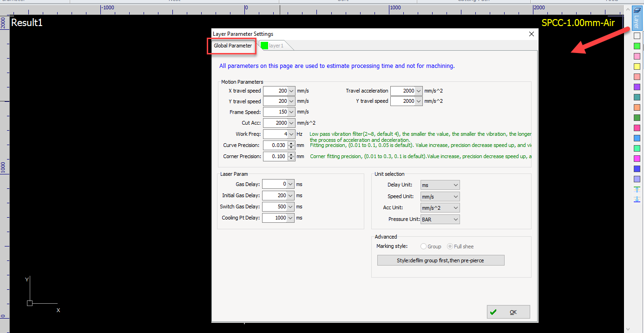Open the Travel acceleration dropdown
The height and width of the screenshot is (333, 644).
(x=419, y=91)
